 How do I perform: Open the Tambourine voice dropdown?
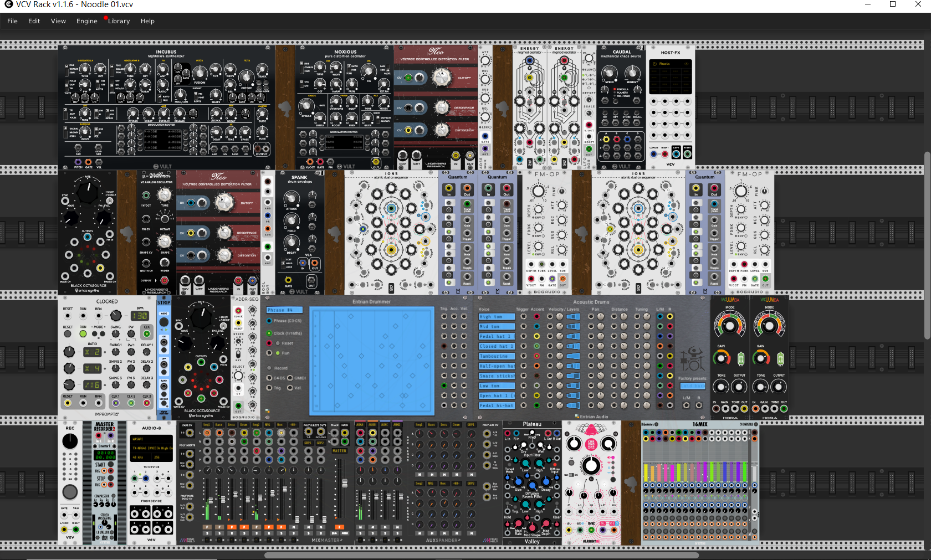497,356
